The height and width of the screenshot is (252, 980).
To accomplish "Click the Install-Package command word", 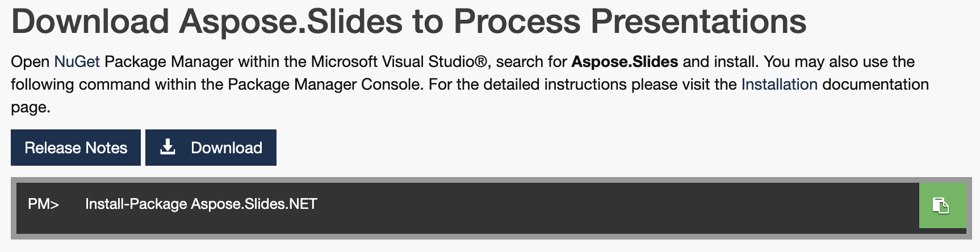I will click(x=136, y=204).
